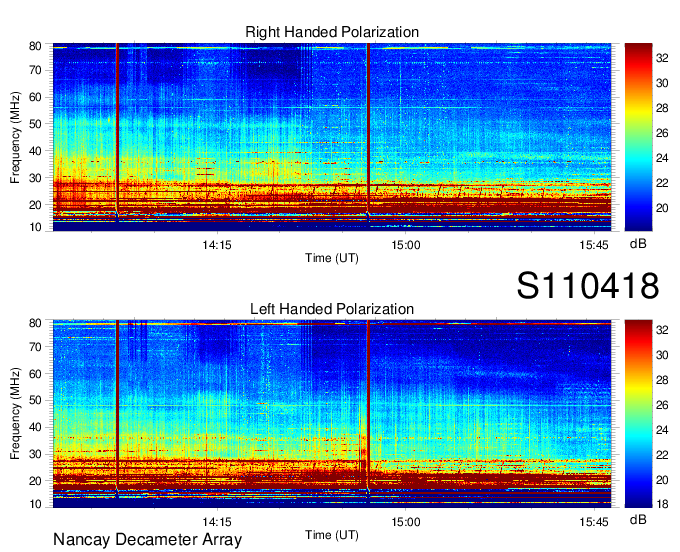Screen dimensions: 680x552
Task: Click the 'Frequency (MHz)' axis label of the left-handed plot
Action: click(15, 414)
